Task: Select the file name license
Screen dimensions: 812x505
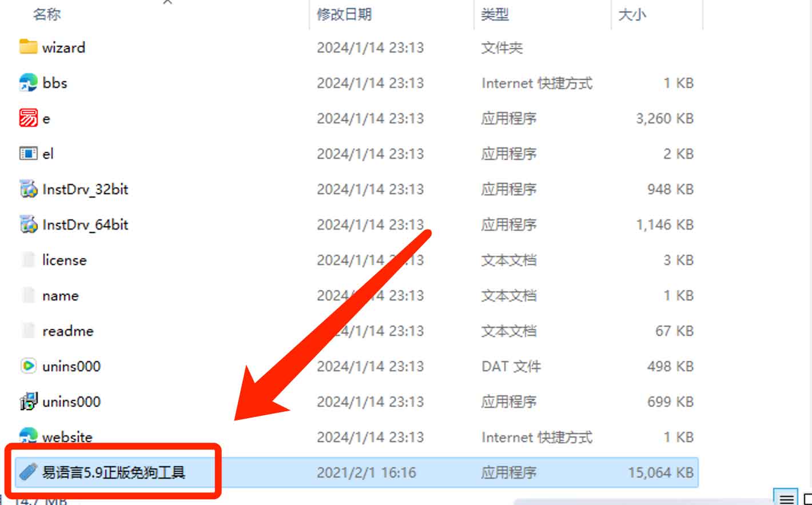Action: 65,260
